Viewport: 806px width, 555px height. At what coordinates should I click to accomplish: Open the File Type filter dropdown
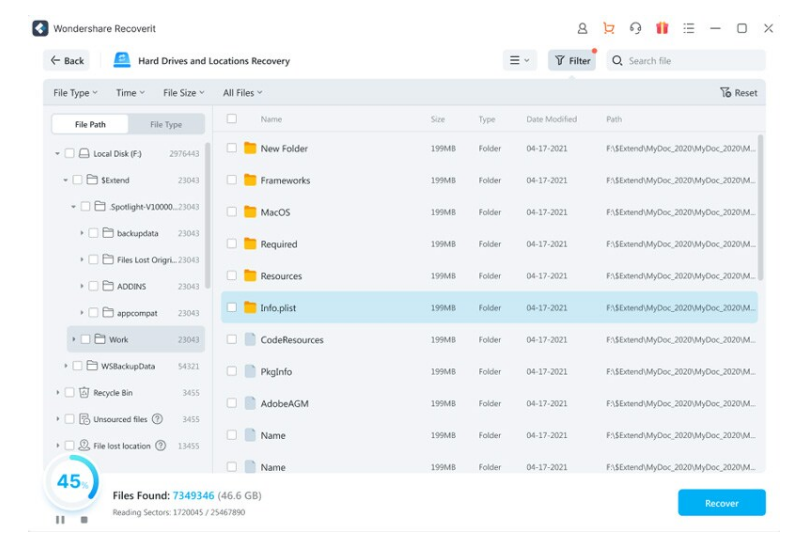pos(75,93)
